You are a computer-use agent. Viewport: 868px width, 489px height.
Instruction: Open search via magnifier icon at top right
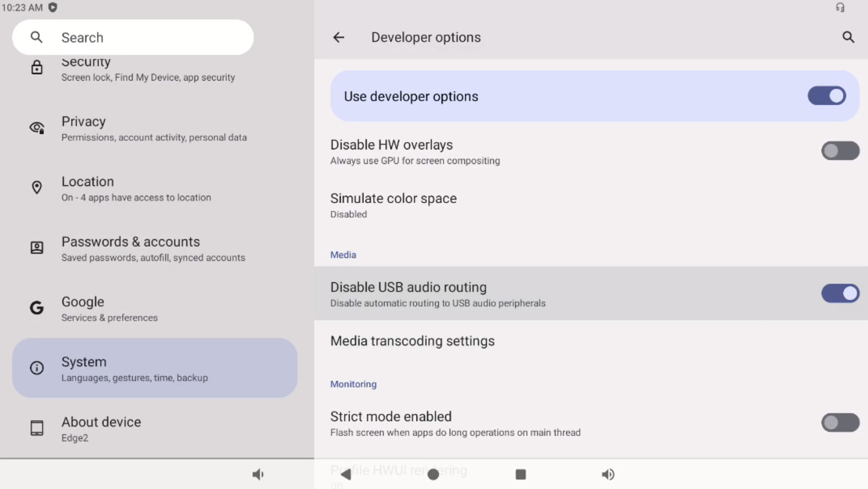click(847, 37)
